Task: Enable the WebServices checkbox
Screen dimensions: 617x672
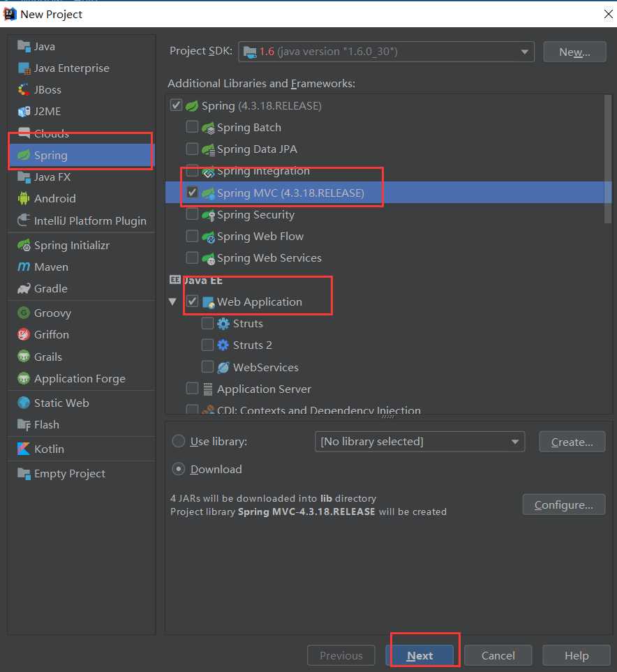Action: pyautogui.click(x=207, y=367)
